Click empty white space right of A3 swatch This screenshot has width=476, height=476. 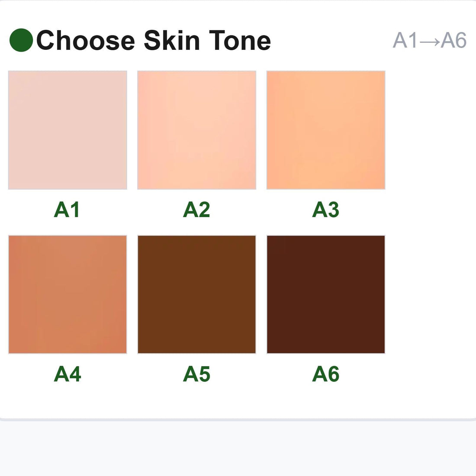(431, 130)
